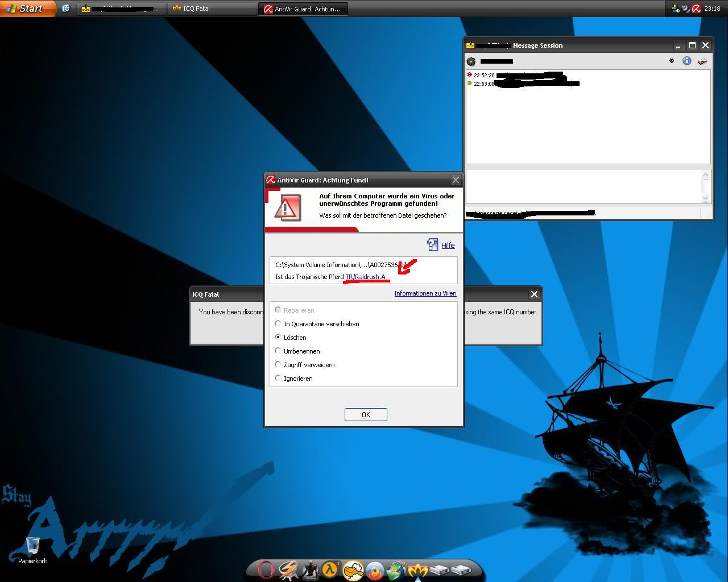Click the network icon in the system tray

point(676,9)
